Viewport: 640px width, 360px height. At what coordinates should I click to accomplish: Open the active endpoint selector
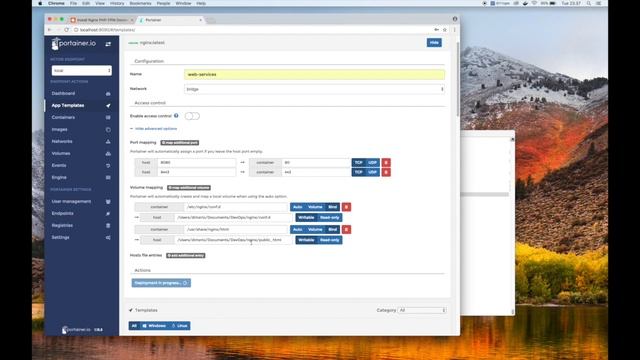(x=82, y=71)
